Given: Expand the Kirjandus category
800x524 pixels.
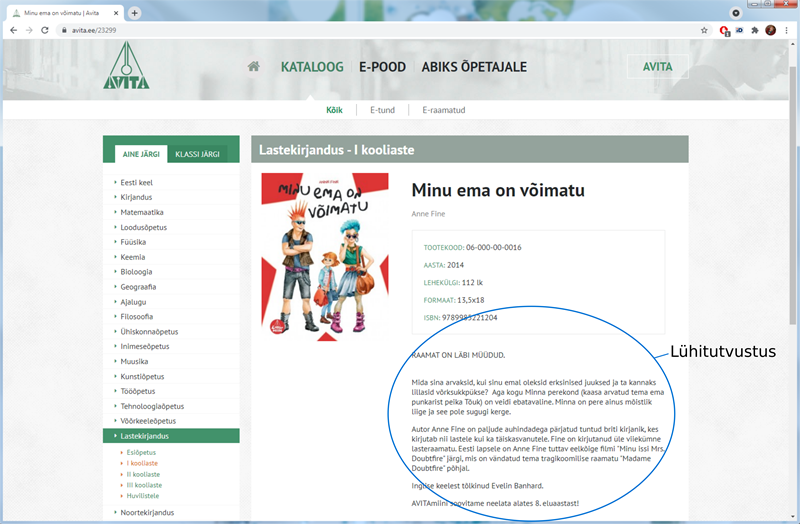Looking at the screenshot, I should [136, 197].
